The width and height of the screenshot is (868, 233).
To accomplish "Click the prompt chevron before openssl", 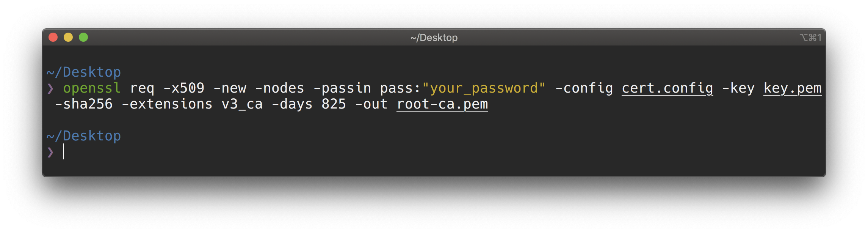I will [x=50, y=88].
